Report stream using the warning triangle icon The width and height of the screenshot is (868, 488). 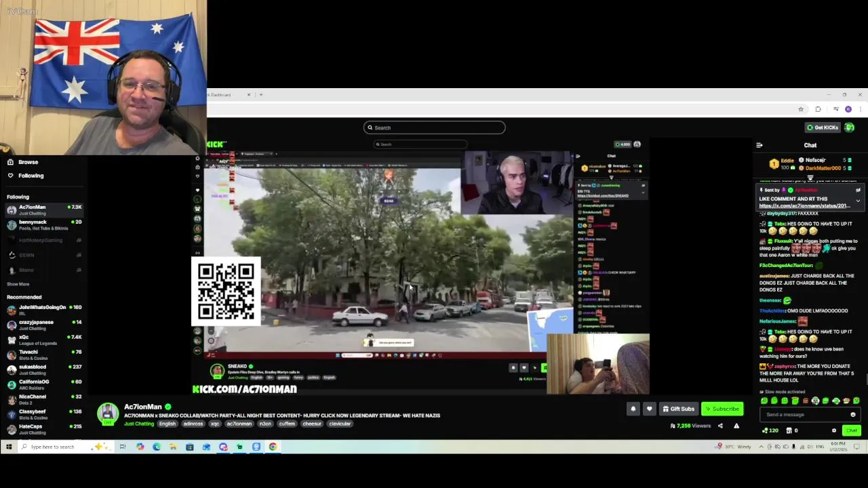736,426
